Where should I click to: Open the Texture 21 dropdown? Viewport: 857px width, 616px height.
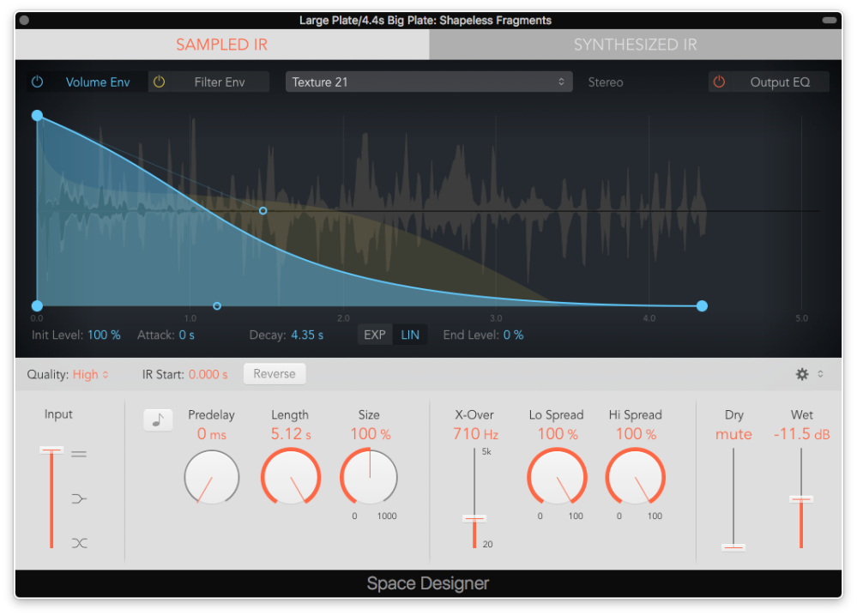tap(428, 82)
